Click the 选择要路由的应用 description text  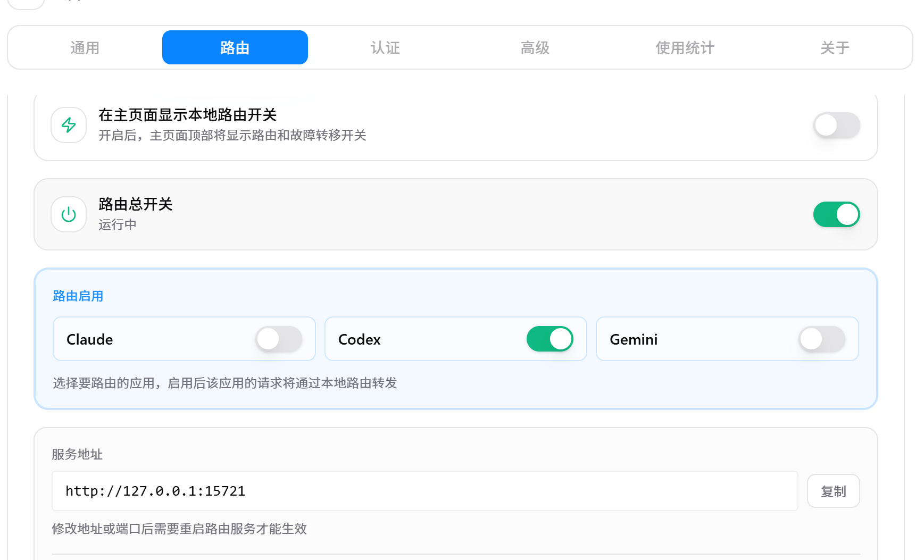pos(225,383)
